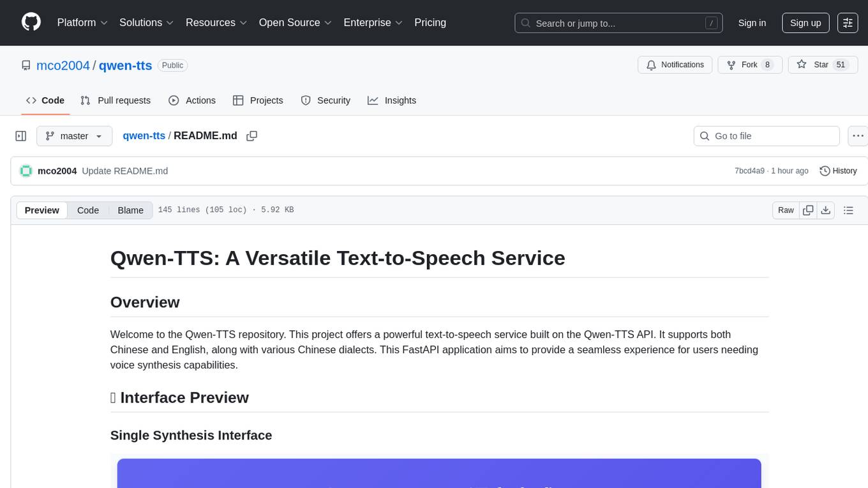Expand the Open Source menu
The height and width of the screenshot is (488, 868).
click(295, 22)
